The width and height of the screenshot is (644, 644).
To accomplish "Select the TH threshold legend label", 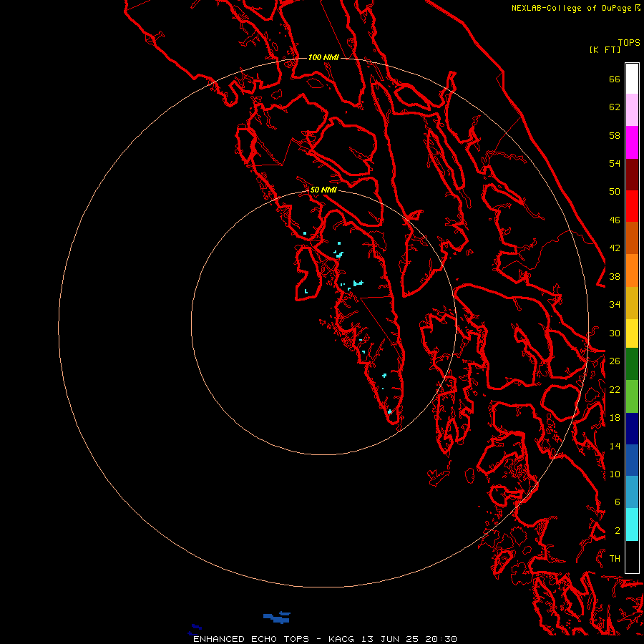I will [x=615, y=559].
